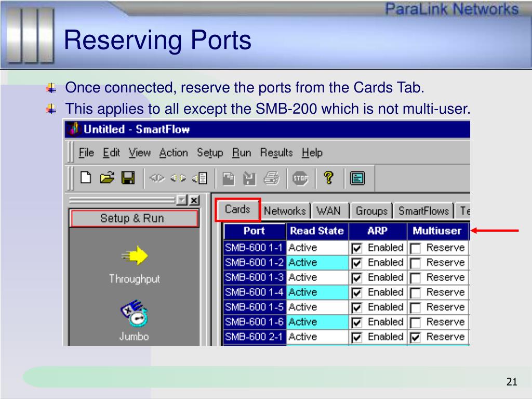Click the teal window icon in toolbar
The width and height of the screenshot is (532, 399).
(x=357, y=178)
